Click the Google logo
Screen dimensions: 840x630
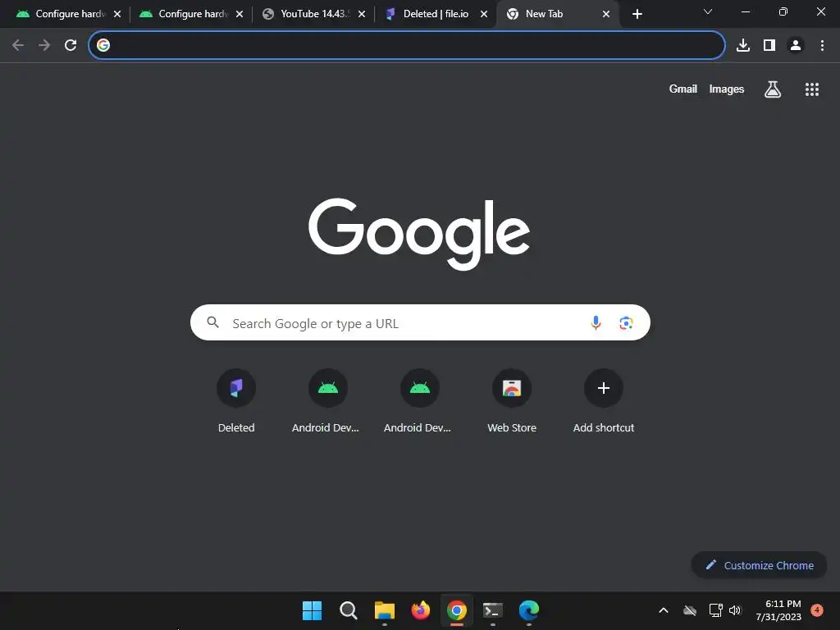419,234
